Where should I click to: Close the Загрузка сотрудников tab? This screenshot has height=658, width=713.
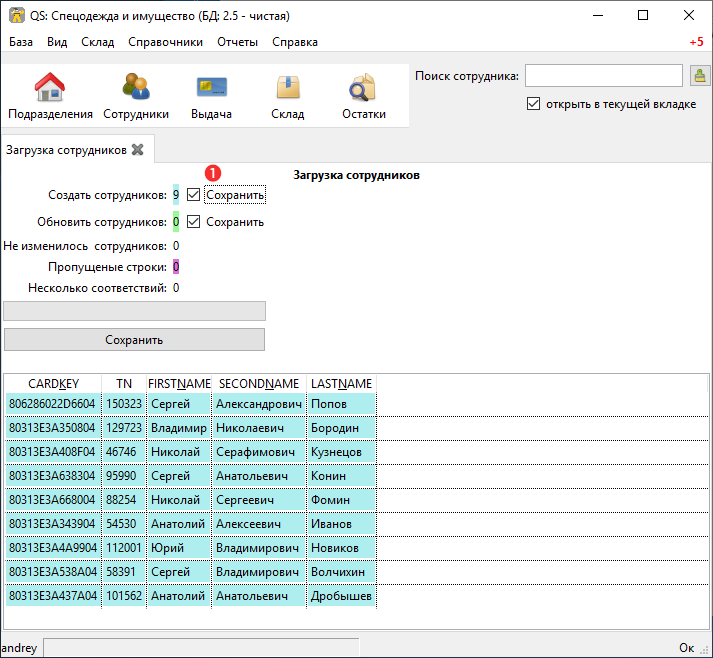pyautogui.click(x=137, y=150)
